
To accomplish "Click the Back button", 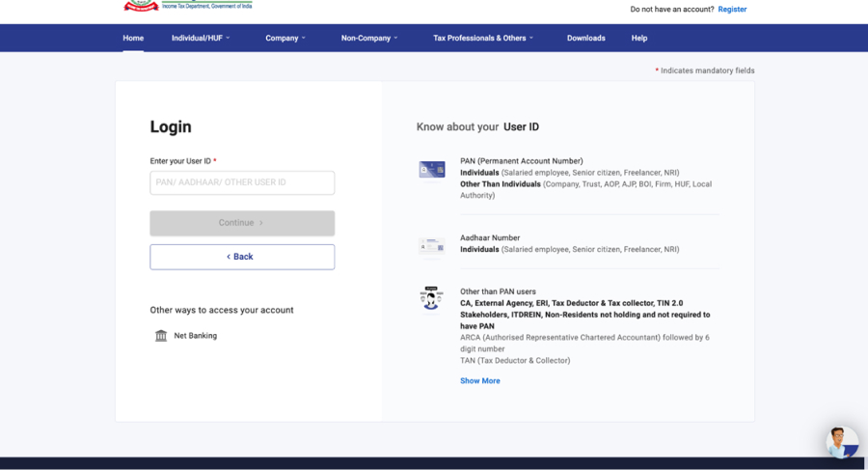I will coord(242,257).
